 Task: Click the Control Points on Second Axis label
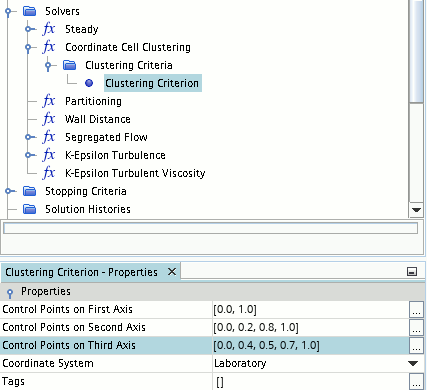pos(74,327)
